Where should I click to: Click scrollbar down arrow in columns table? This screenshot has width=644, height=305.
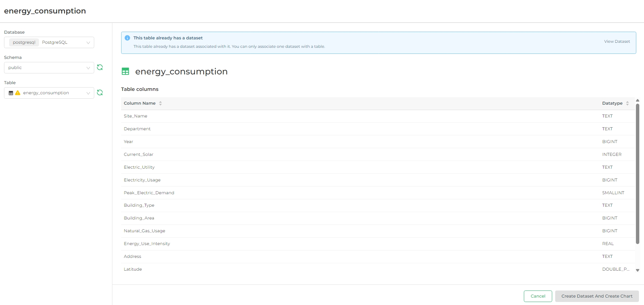637,270
